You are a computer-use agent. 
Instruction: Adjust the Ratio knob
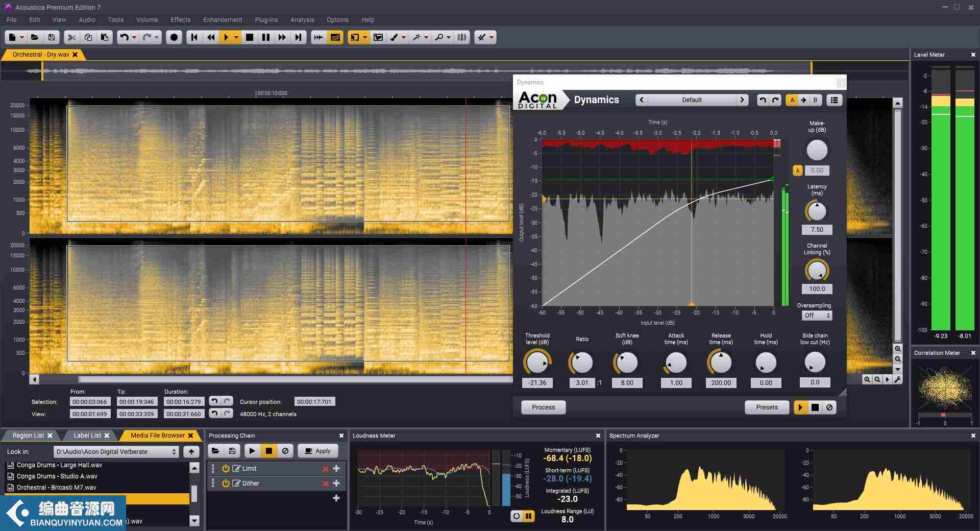point(582,363)
